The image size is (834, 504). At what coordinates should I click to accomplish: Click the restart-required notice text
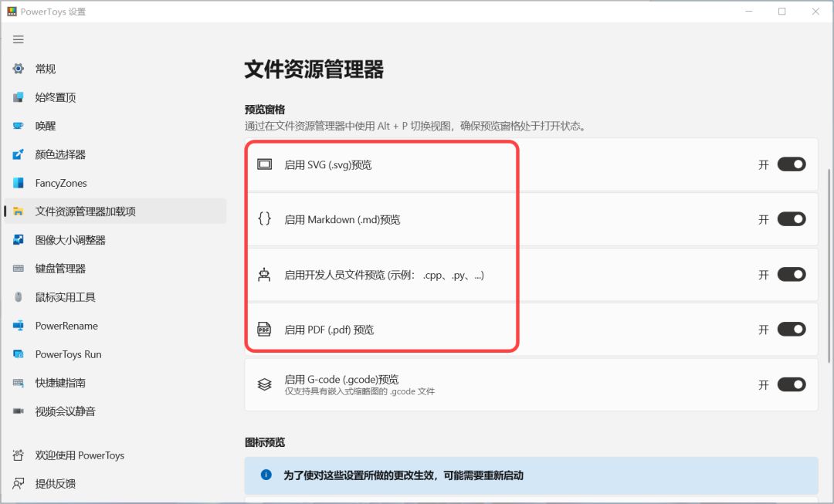403,475
